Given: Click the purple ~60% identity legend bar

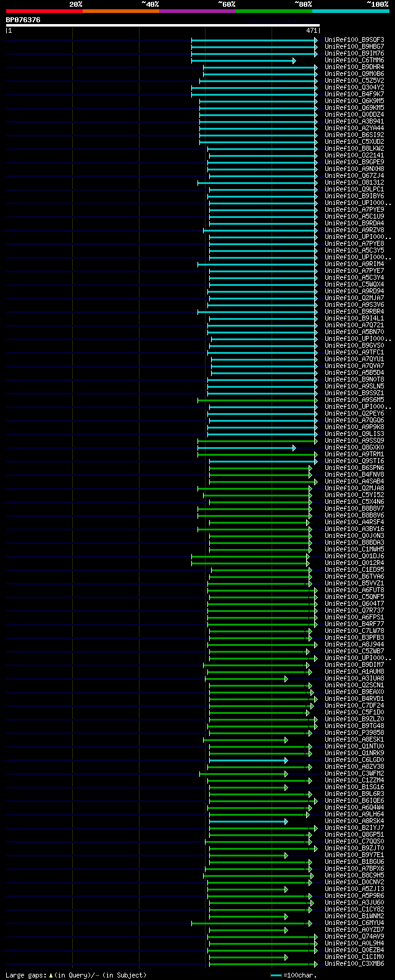Looking at the screenshot, I should tap(197, 11).
